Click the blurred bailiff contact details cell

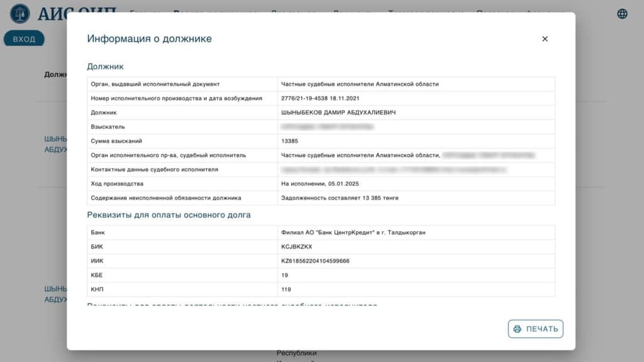click(x=394, y=170)
